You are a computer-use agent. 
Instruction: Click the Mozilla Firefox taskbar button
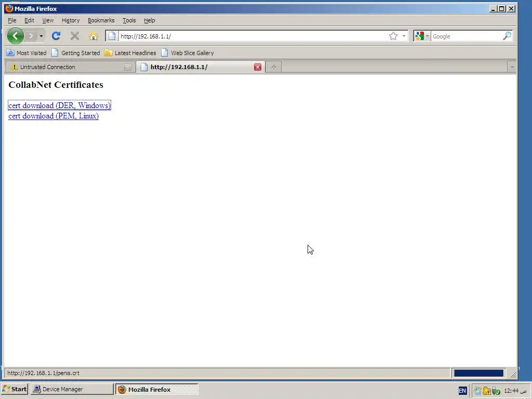point(156,390)
